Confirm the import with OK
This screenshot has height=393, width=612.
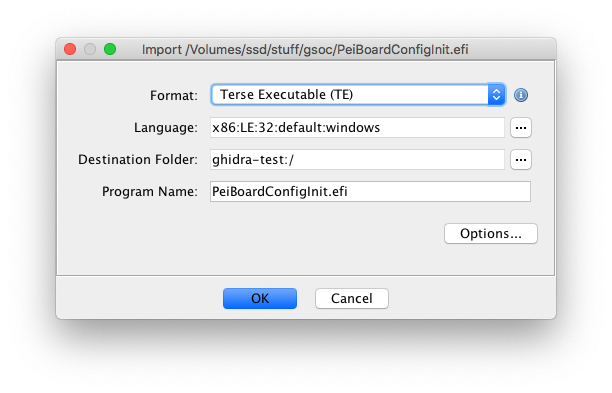tap(260, 299)
